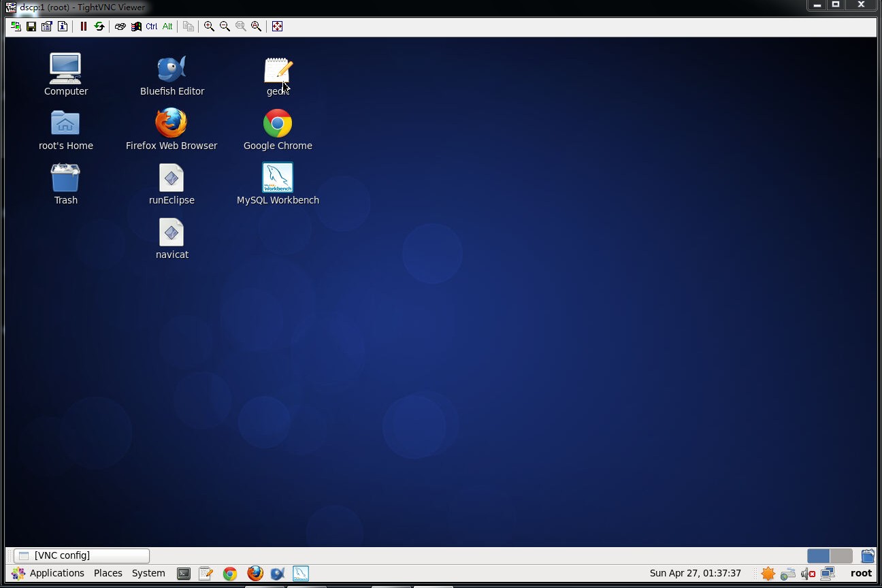The width and height of the screenshot is (882, 588).
Task: Open the System menu
Action: pos(148,573)
